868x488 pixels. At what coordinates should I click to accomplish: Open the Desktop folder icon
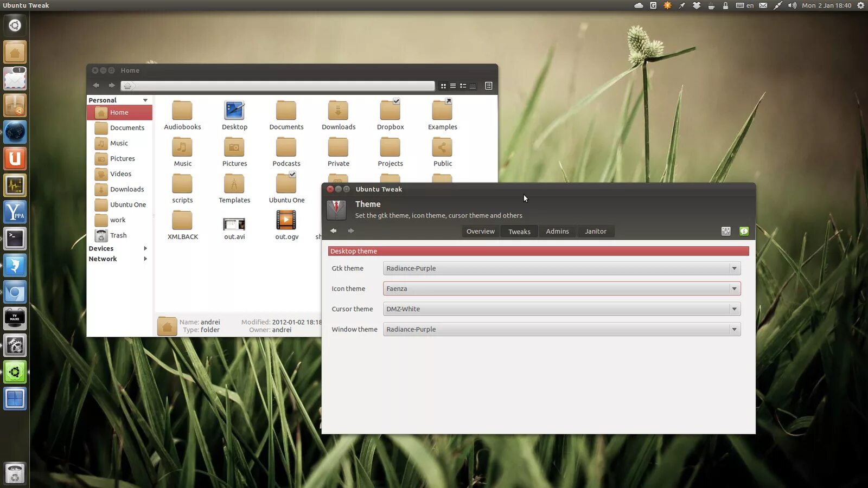pyautogui.click(x=234, y=115)
